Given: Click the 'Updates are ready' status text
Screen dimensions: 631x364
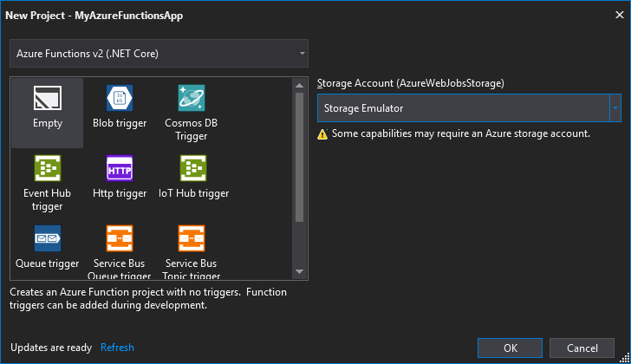Looking at the screenshot, I should coord(51,348).
